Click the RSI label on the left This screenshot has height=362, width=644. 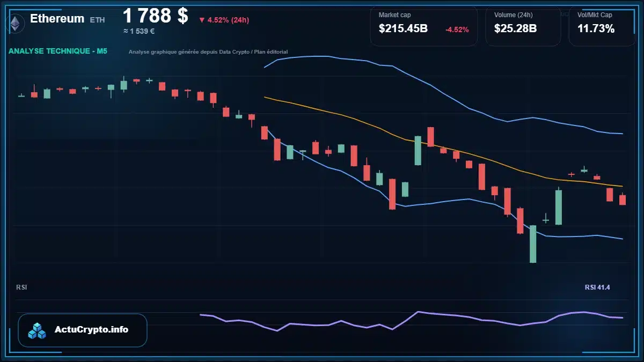(x=21, y=287)
